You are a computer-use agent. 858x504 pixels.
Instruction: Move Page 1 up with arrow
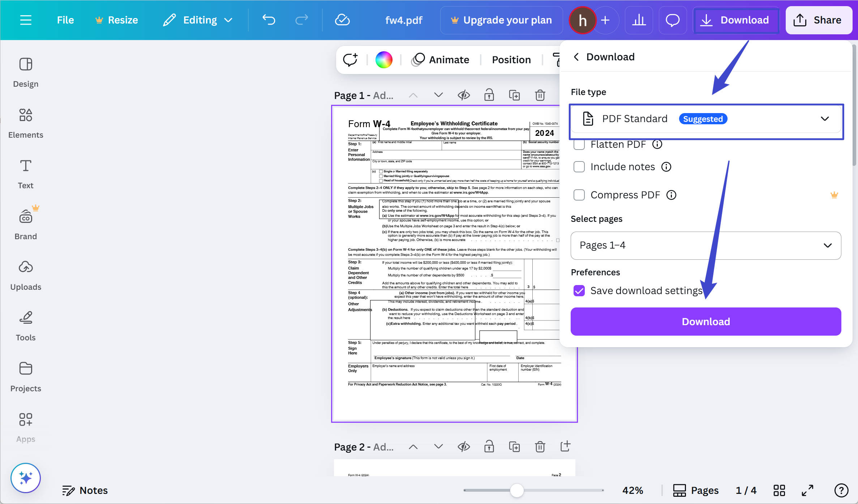pyautogui.click(x=413, y=95)
